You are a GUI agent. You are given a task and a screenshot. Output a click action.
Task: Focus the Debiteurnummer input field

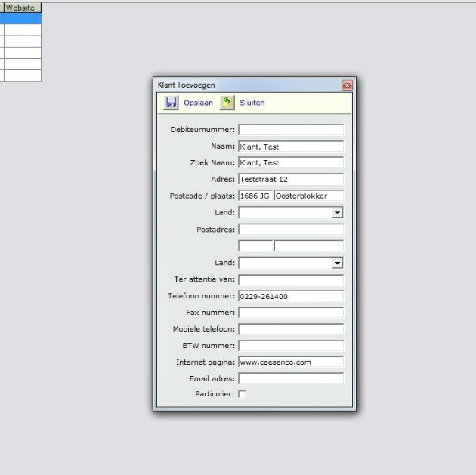click(290, 130)
